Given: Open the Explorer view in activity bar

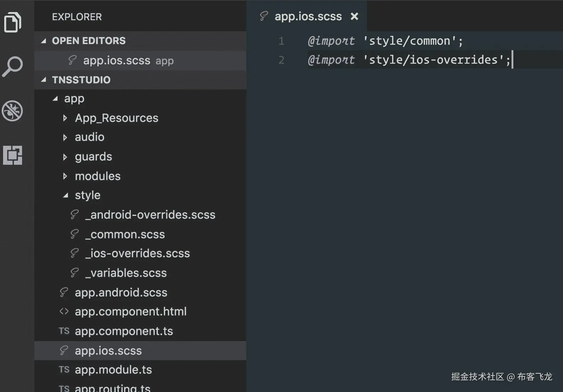Looking at the screenshot, I should tap(13, 22).
